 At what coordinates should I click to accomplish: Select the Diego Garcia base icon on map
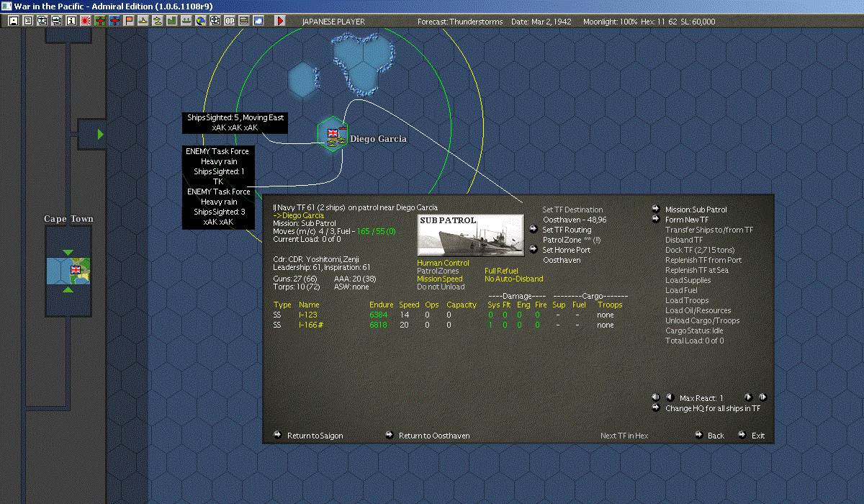333,134
